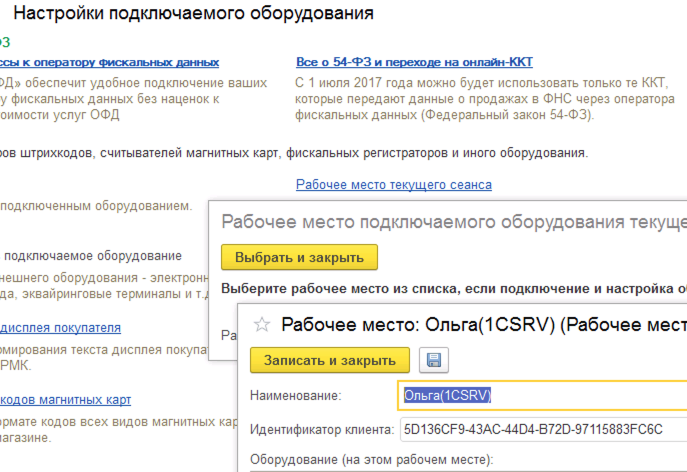This screenshot has width=687, height=472.
Task: Click the Рабочее место подключаемого оборудования dialog title
Action: pyautogui.click(x=452, y=221)
